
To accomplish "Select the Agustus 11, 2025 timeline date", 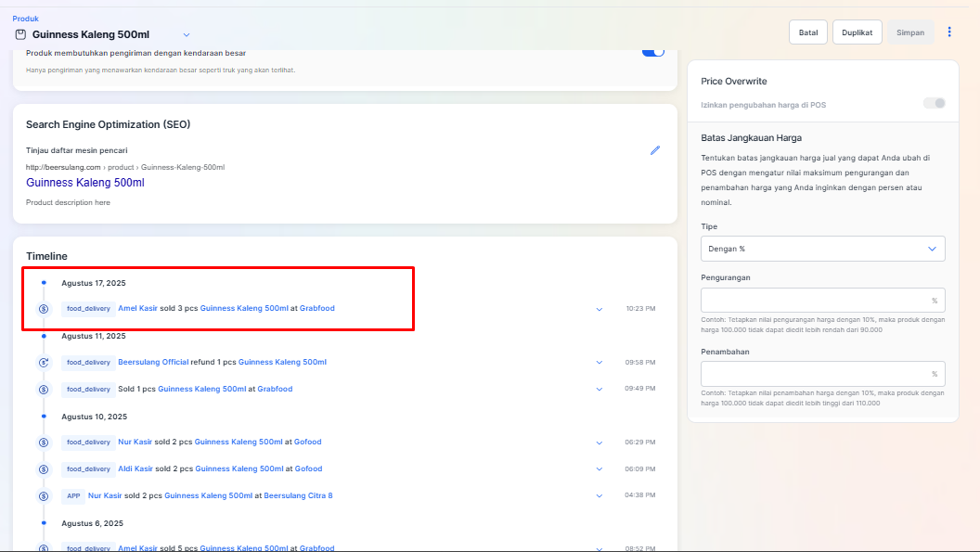I will [x=94, y=337].
